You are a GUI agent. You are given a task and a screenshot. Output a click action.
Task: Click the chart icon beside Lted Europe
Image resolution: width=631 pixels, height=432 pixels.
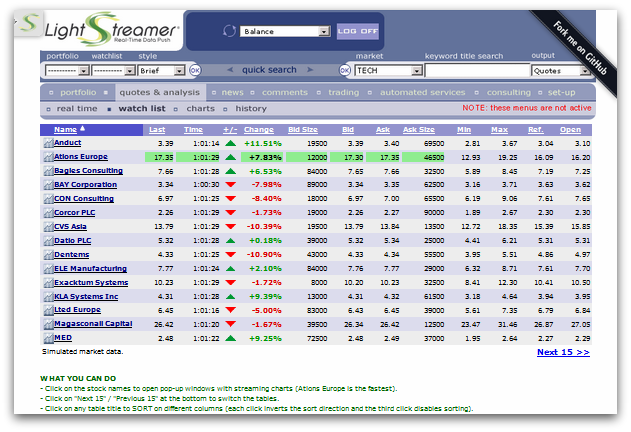pos(48,310)
